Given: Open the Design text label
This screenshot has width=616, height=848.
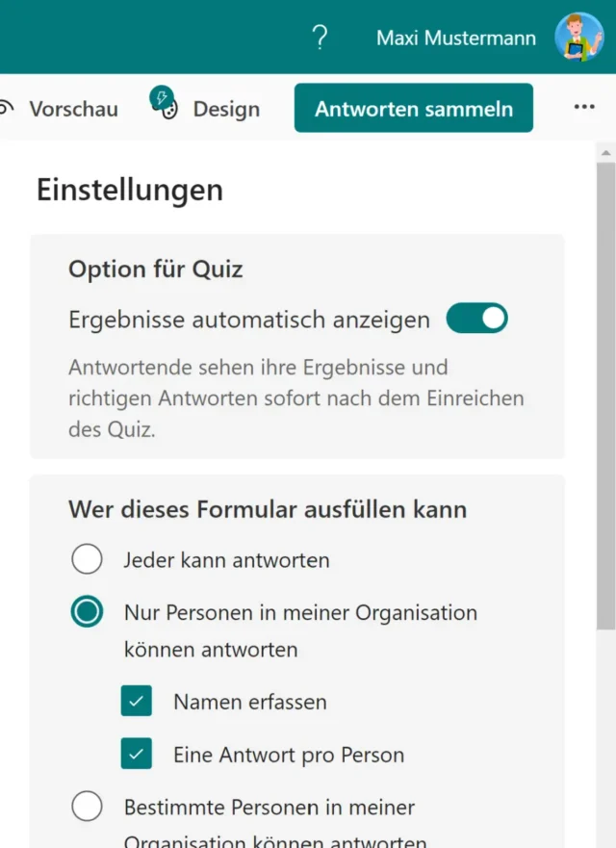Looking at the screenshot, I should pyautogui.click(x=226, y=109).
